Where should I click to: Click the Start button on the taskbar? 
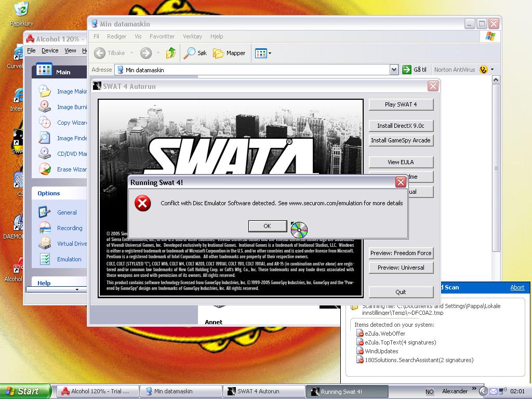pos(25,391)
